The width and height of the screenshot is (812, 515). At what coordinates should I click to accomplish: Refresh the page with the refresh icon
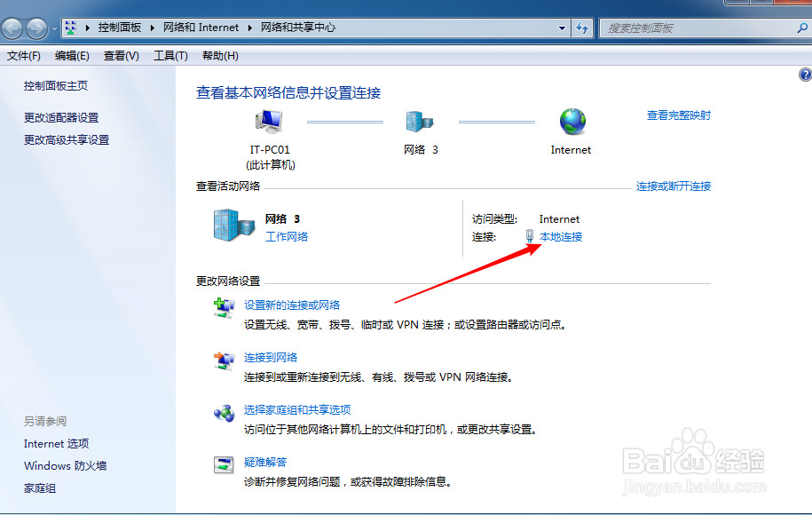[x=583, y=28]
